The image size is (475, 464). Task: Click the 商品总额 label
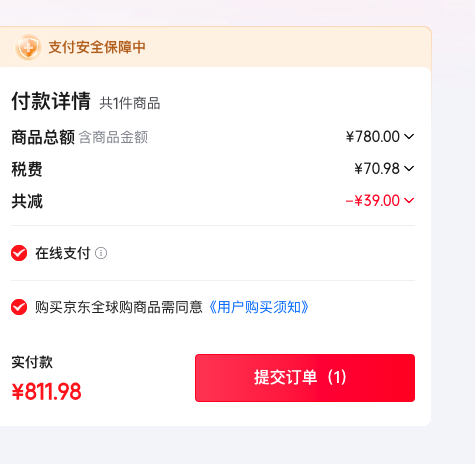pos(43,137)
